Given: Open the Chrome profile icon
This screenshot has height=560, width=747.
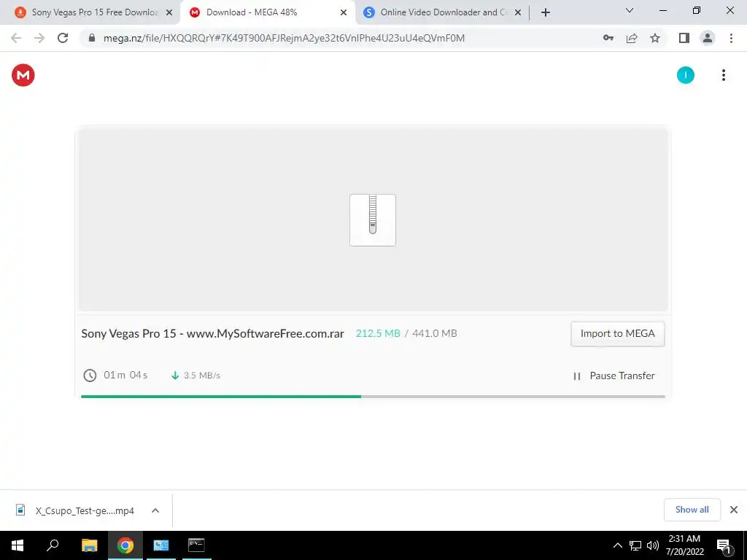Looking at the screenshot, I should (x=708, y=38).
